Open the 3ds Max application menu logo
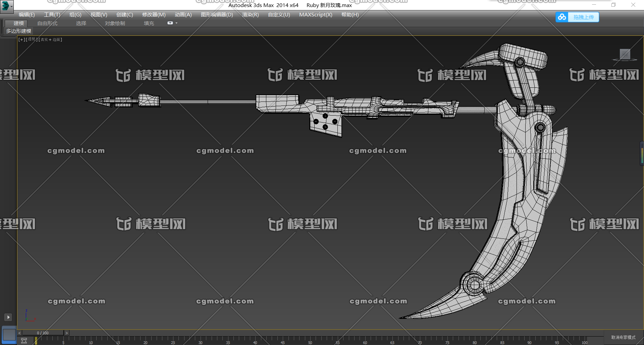The height and width of the screenshot is (345, 644). (x=6, y=6)
